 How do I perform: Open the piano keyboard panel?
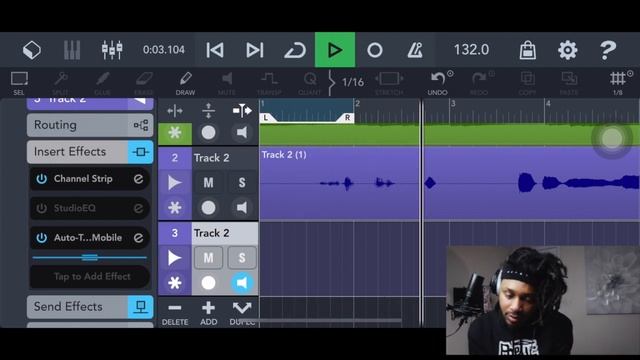pos(72,50)
